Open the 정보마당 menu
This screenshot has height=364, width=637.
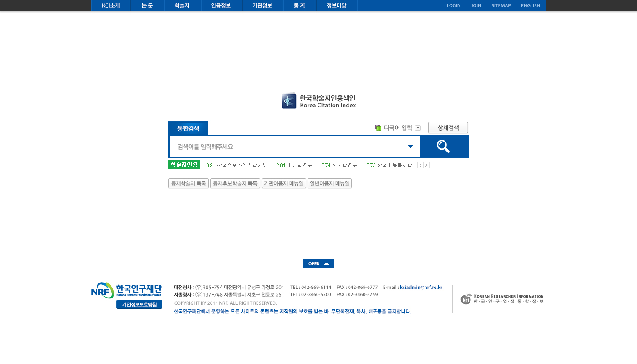point(337,6)
